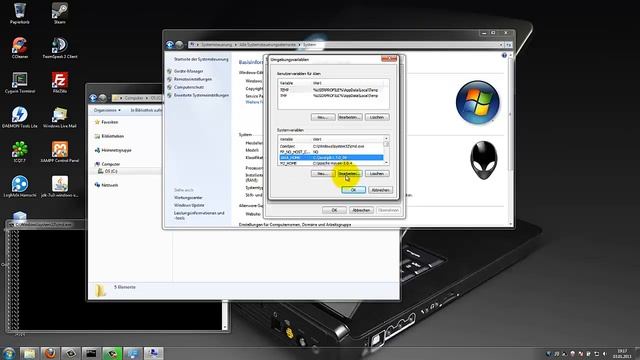Click the system variables list scrollbar
Image resolution: width=640 pixels, height=360 pixels.
386,151
